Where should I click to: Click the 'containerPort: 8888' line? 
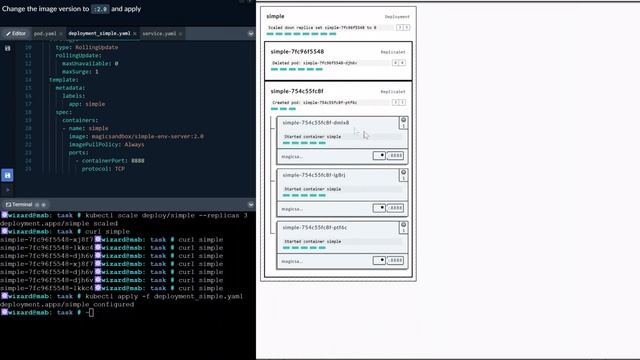pos(110,161)
